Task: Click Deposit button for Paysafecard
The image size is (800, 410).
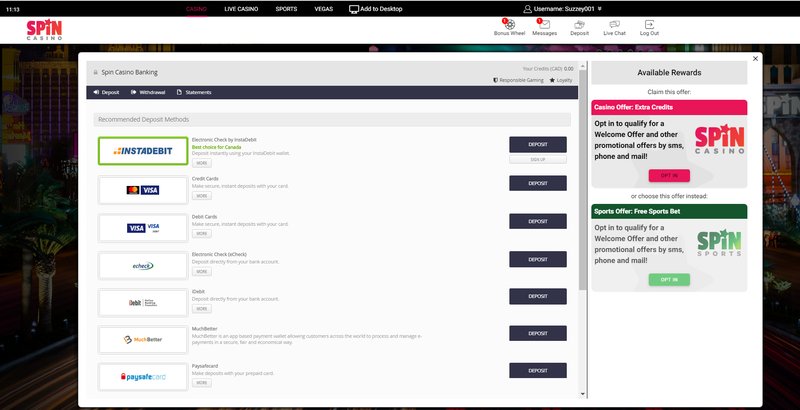Action: (x=538, y=371)
